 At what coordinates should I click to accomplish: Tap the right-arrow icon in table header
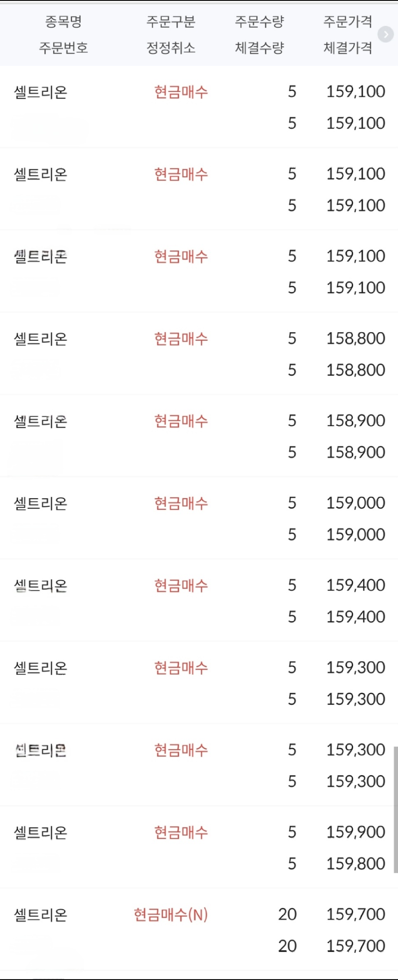coord(386,34)
